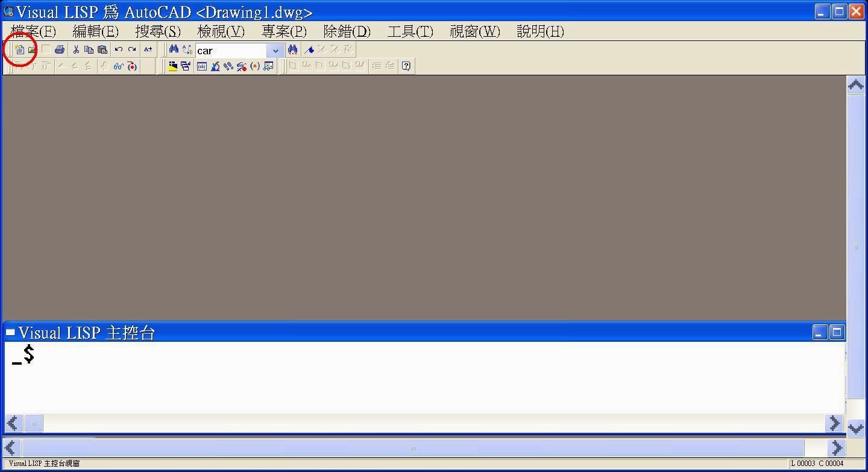Viewport: 868px width, 472px height.
Task: Open the search term dropdown showing car
Action: point(275,51)
